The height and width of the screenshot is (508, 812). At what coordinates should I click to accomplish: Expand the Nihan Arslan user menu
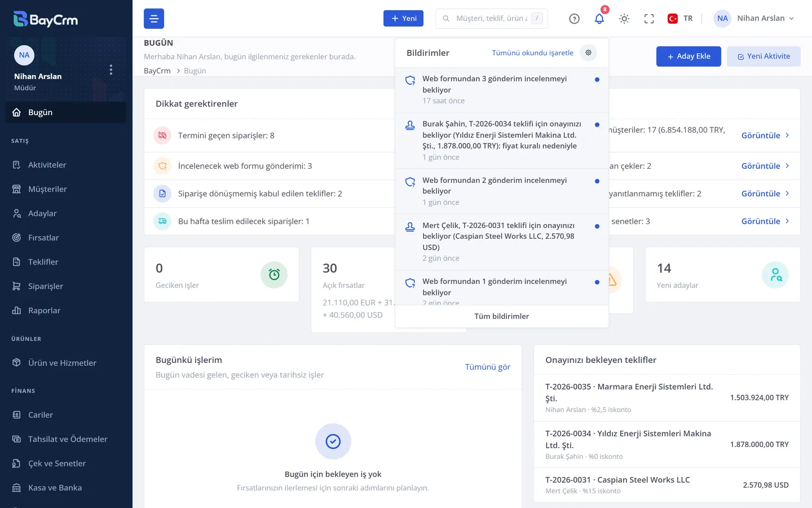click(754, 19)
